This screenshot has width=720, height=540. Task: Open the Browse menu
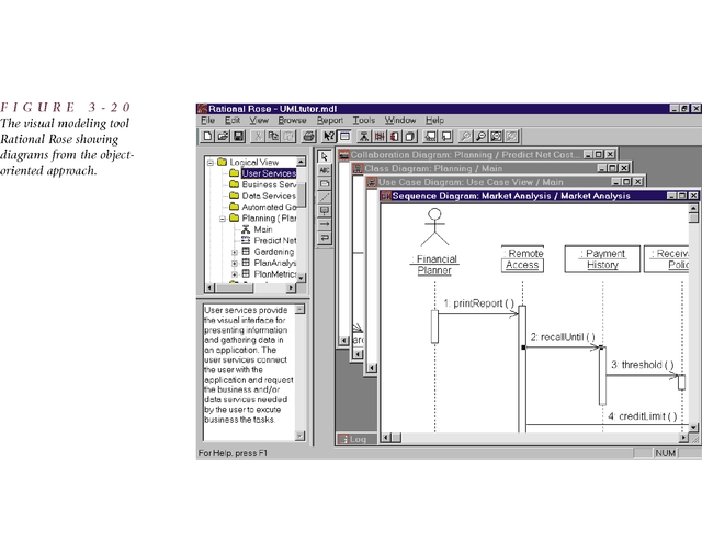point(292,120)
